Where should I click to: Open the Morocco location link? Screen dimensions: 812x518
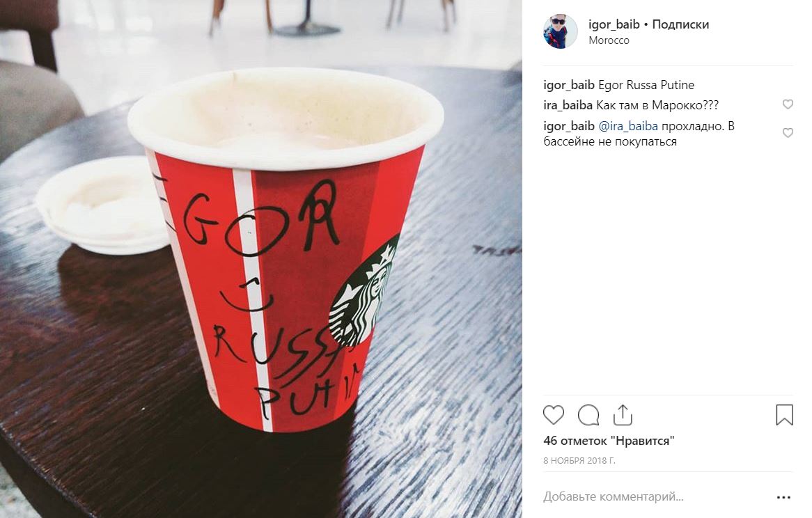(x=609, y=40)
